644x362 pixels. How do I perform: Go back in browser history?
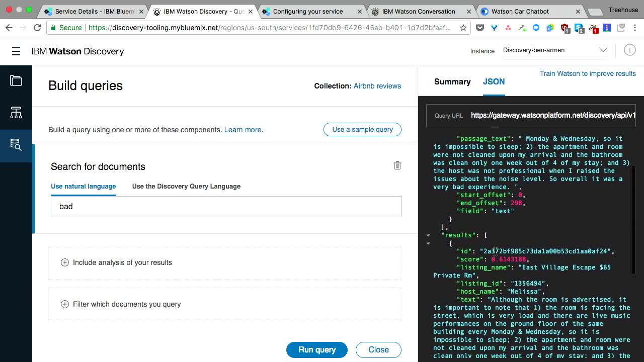click(x=9, y=28)
